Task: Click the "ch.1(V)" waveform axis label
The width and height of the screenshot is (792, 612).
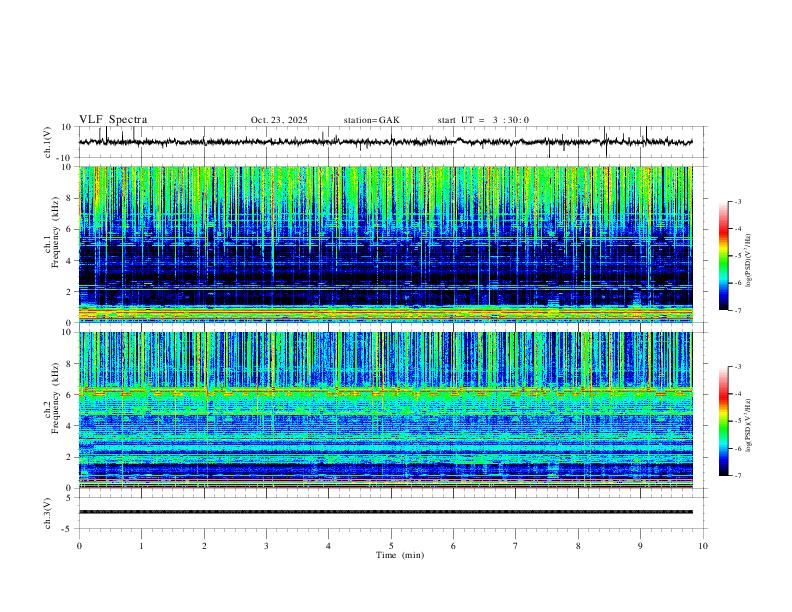Action: (48, 142)
